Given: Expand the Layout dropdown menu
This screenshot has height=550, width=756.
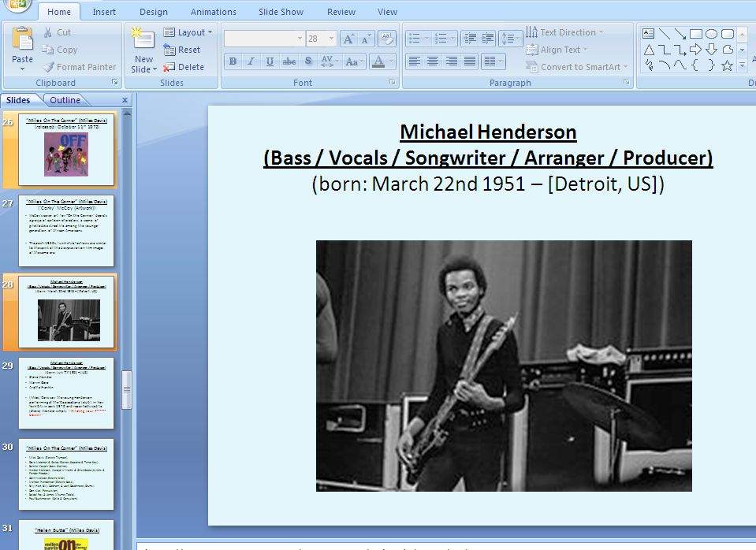Looking at the screenshot, I should coord(188,32).
